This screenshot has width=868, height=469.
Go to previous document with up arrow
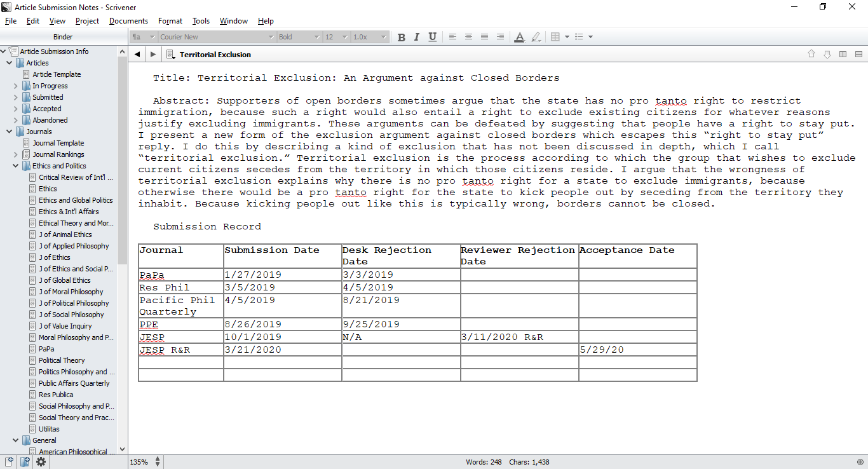[811, 55]
